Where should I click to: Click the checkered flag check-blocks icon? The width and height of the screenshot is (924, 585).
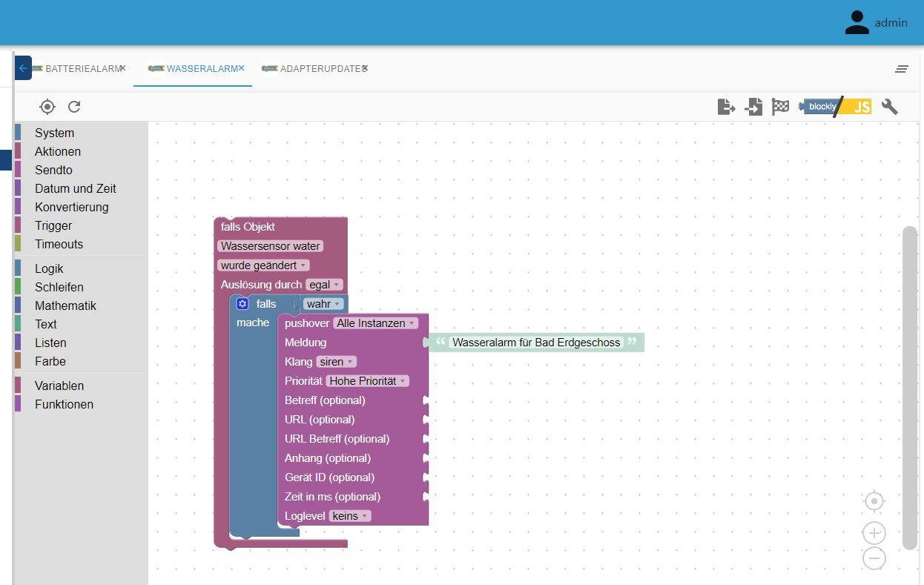click(x=780, y=107)
